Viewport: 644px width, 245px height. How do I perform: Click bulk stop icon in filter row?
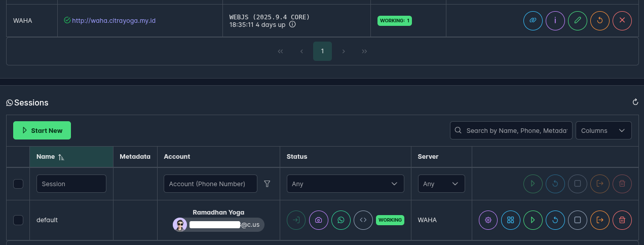[x=578, y=184]
